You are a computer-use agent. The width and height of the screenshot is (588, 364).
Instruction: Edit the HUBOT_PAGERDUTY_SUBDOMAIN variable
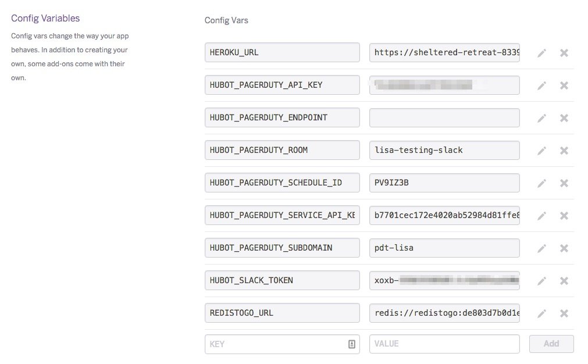pos(541,248)
